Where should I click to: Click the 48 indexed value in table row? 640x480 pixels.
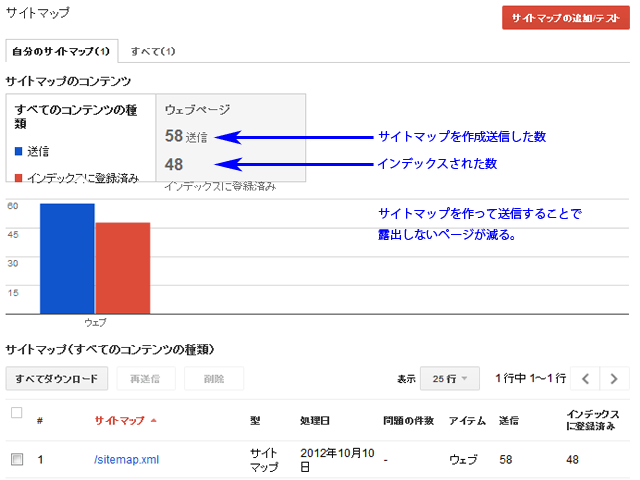click(572, 460)
